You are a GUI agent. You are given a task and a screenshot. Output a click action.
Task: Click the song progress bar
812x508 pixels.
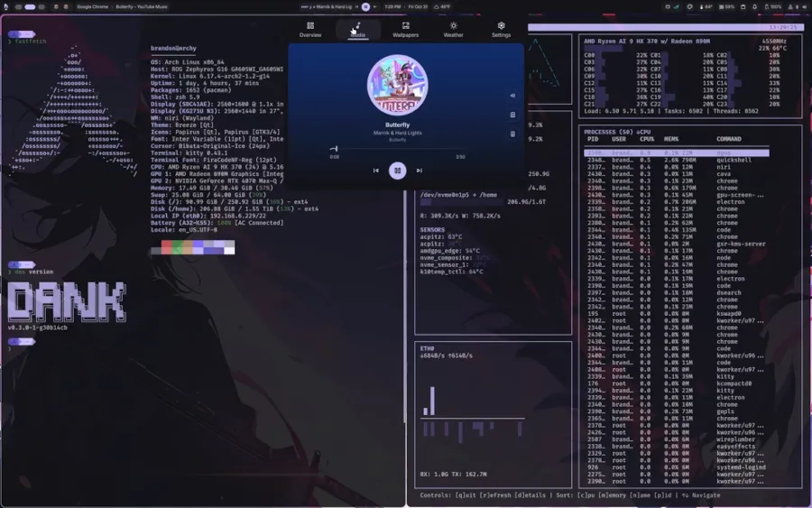coord(397,149)
